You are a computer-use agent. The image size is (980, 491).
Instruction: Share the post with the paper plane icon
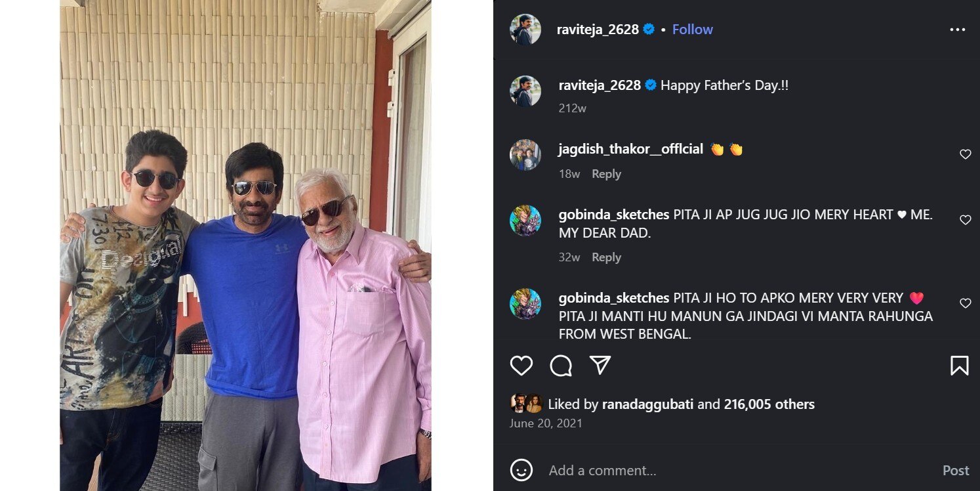(x=600, y=366)
